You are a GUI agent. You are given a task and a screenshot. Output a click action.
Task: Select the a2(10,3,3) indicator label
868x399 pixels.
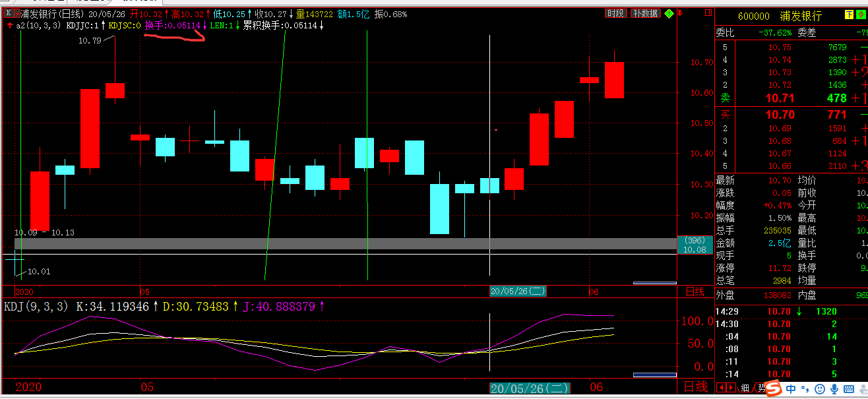click(38, 25)
